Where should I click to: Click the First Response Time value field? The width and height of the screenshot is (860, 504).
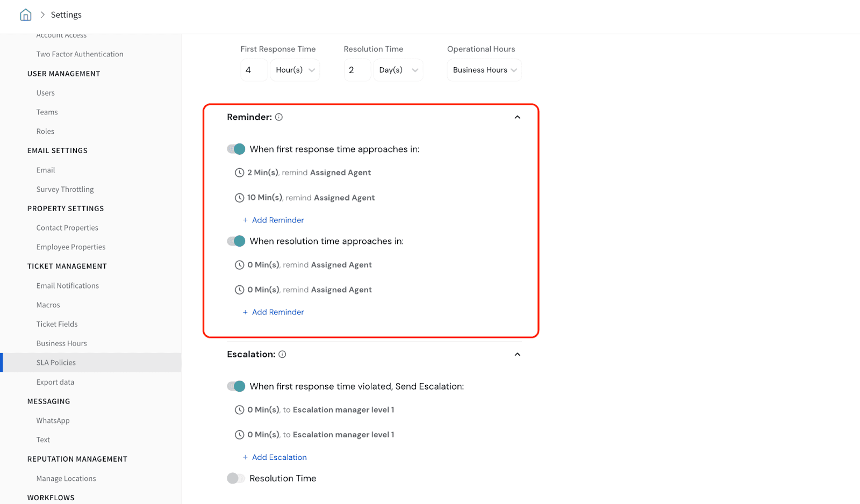click(254, 70)
